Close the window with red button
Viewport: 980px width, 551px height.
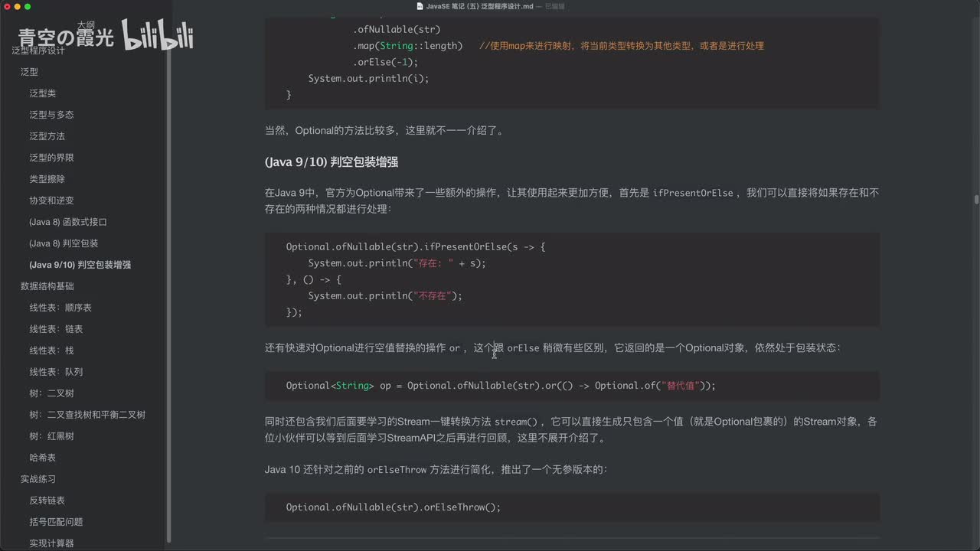click(x=7, y=6)
